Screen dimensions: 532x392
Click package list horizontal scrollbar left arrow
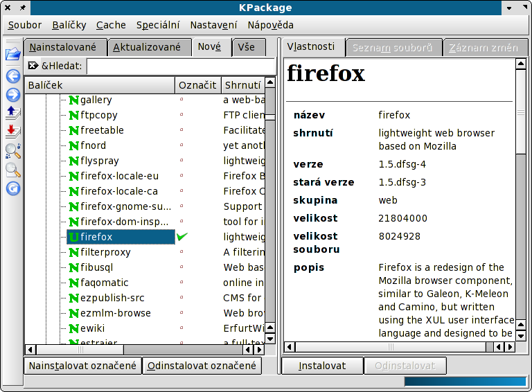(x=30, y=350)
